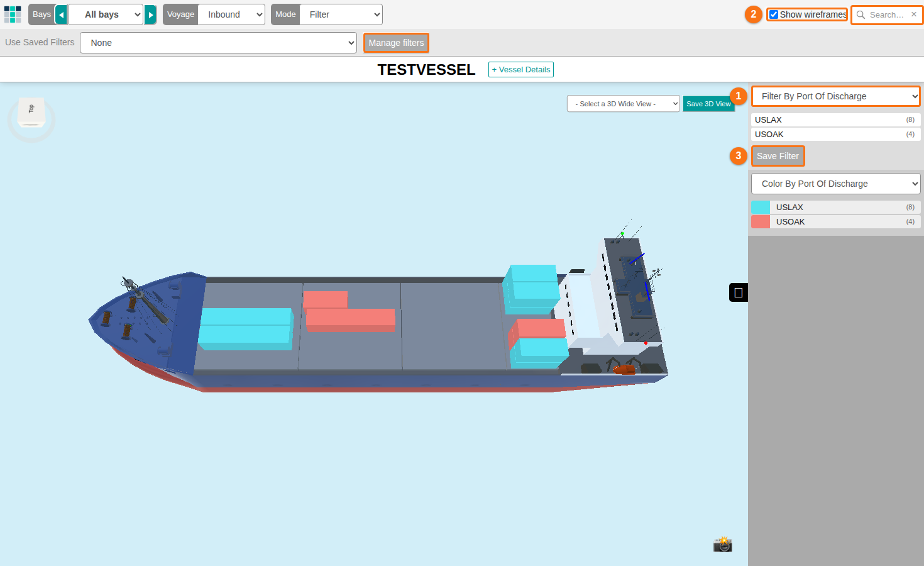Click the search magnifier icon
The width and height of the screenshot is (924, 566).
(861, 14)
